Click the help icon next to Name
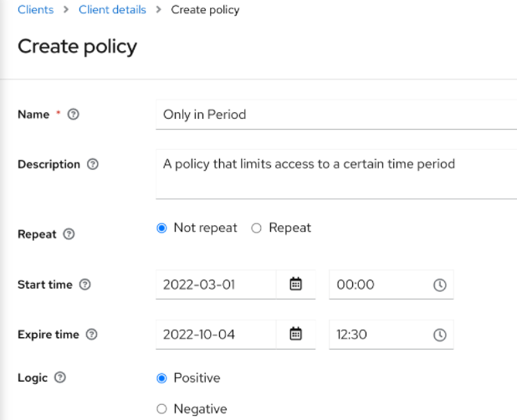The width and height of the screenshot is (517, 420). tap(73, 115)
